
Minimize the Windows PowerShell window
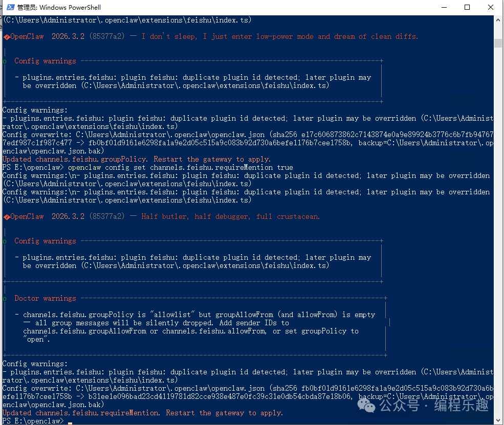[x=444, y=7]
